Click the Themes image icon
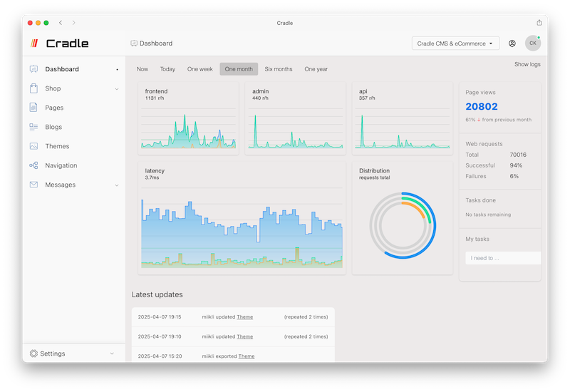 (x=33, y=146)
